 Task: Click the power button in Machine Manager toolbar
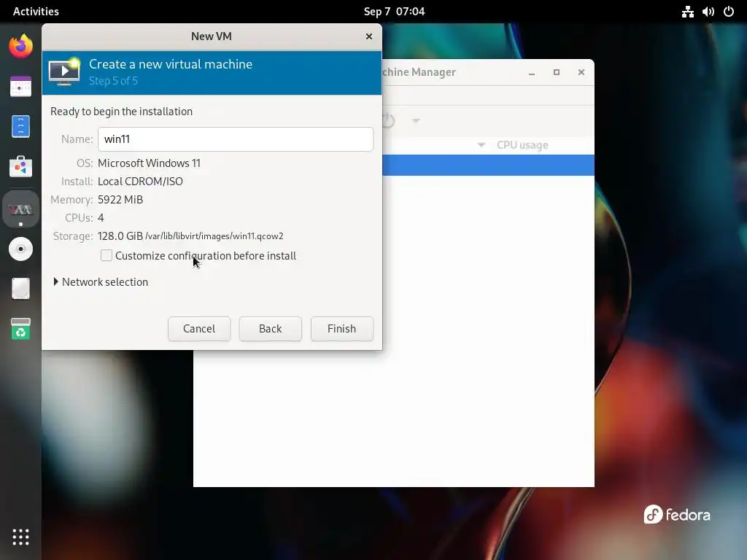389,120
